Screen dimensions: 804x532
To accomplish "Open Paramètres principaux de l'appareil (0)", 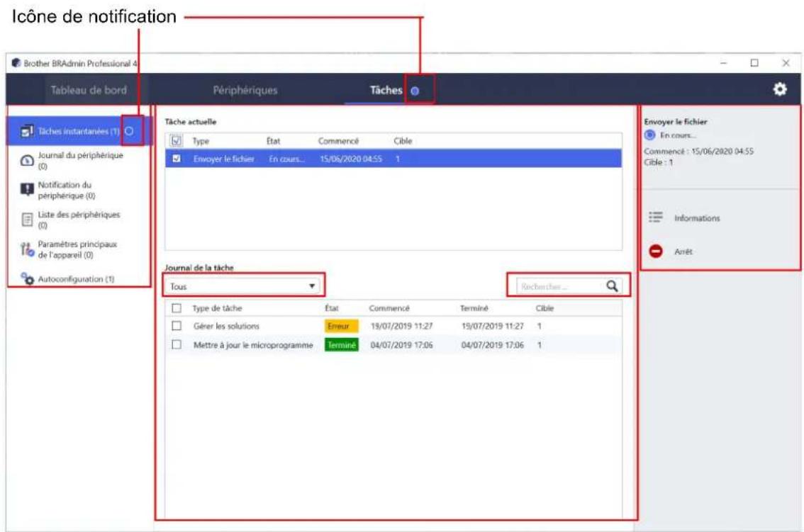I will (x=77, y=249).
